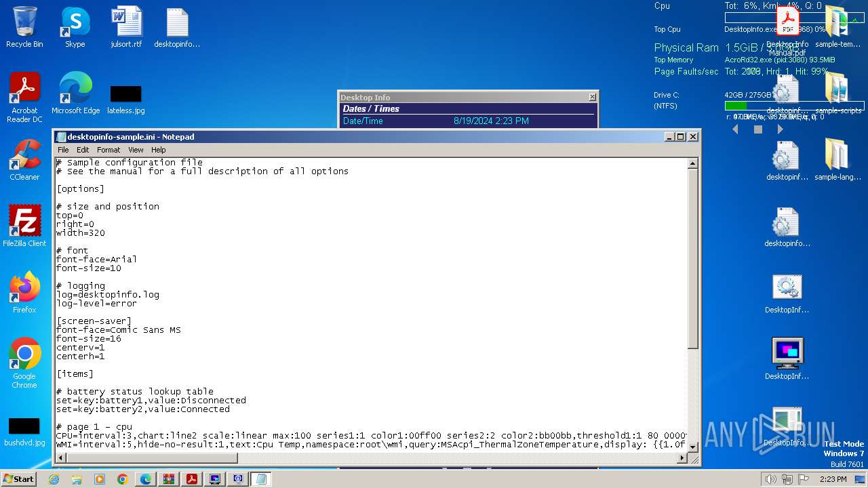Select the desktopinfo text file beside julsort.rtf

pyautogui.click(x=177, y=27)
